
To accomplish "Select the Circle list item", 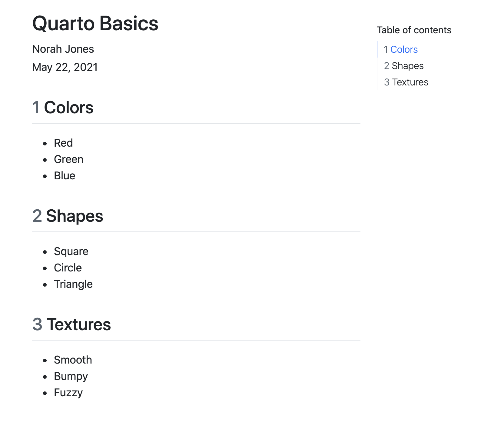I will 68,268.
